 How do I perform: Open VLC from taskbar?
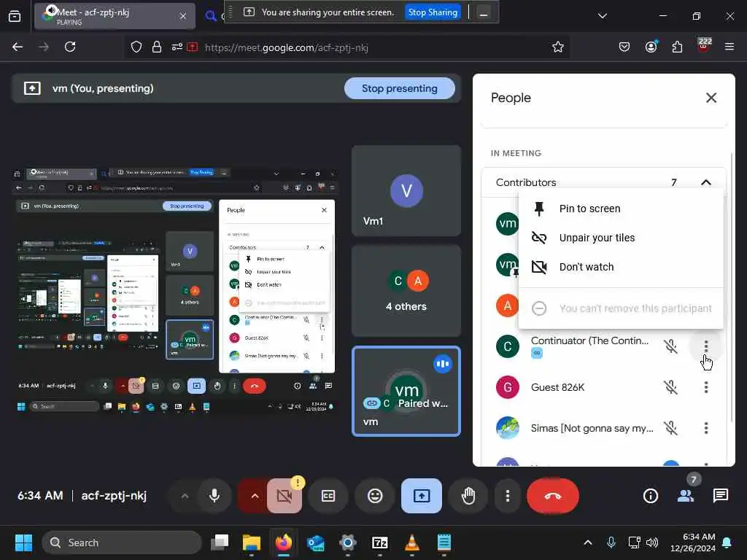click(x=412, y=542)
